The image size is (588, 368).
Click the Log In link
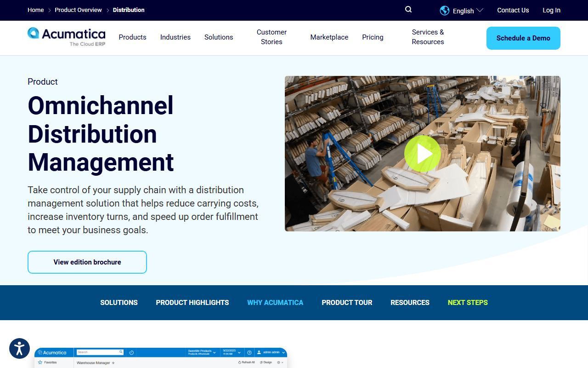click(551, 10)
